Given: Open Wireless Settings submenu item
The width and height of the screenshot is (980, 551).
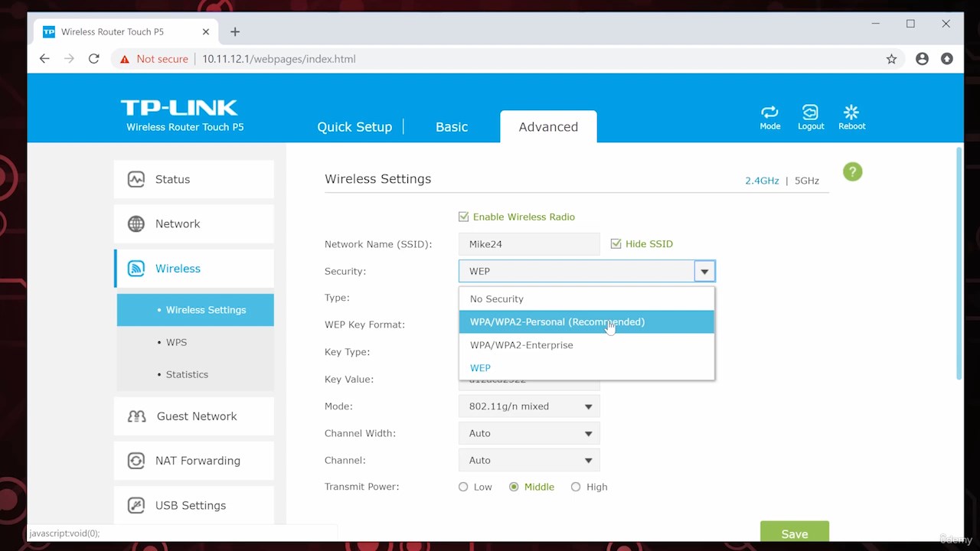Looking at the screenshot, I should (195, 310).
